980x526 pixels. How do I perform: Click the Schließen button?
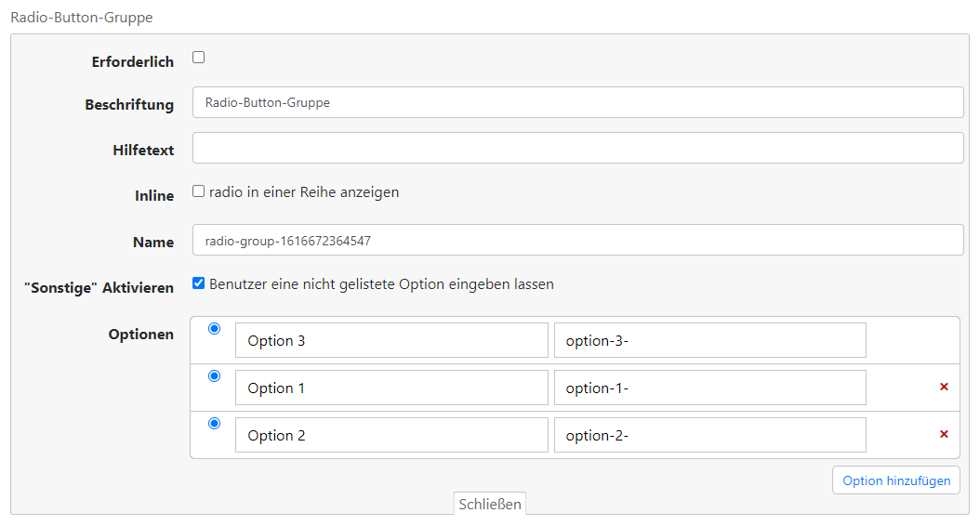(490, 504)
